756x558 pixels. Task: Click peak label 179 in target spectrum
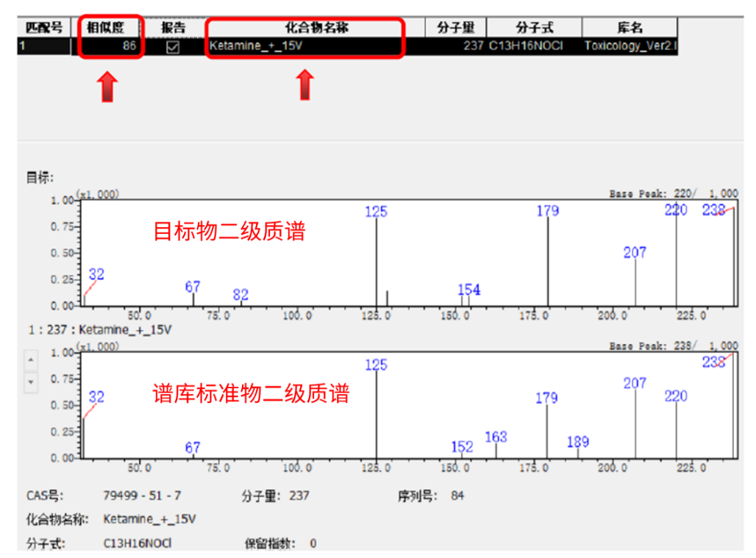547,211
